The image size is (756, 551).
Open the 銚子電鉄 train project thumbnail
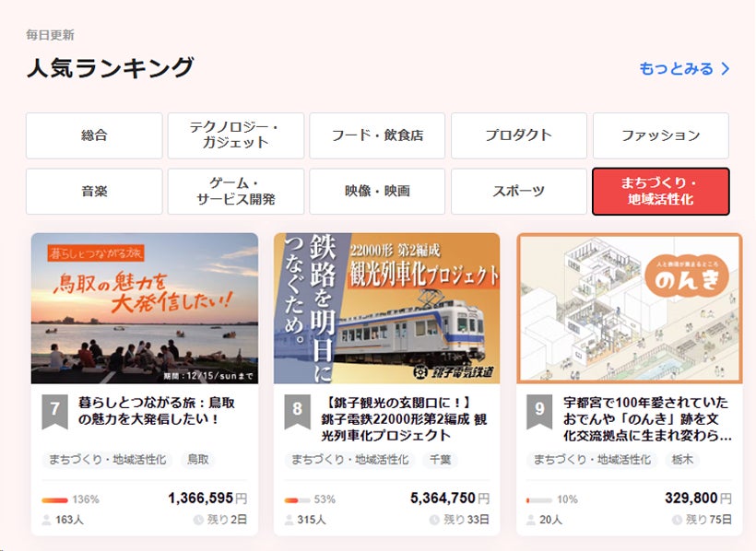pos(386,308)
